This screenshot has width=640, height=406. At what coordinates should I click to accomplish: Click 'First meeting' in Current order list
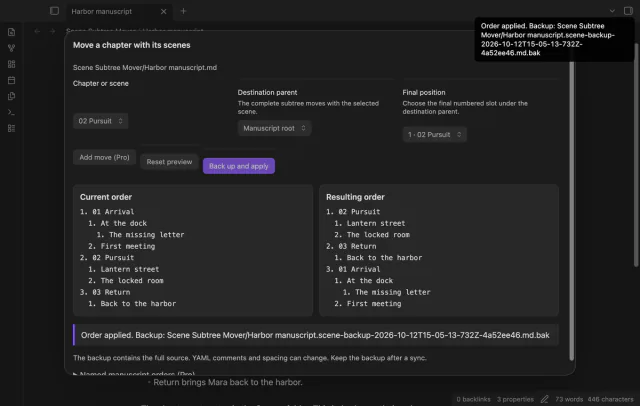[x=128, y=246]
